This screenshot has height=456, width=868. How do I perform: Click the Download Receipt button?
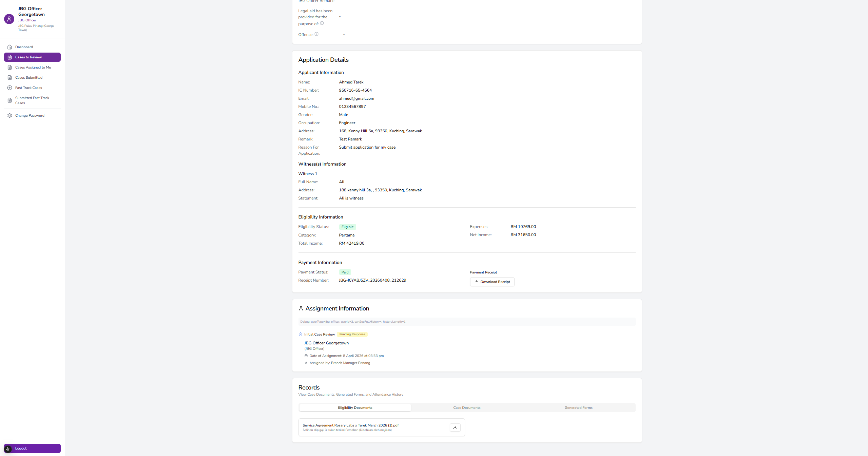click(x=492, y=282)
